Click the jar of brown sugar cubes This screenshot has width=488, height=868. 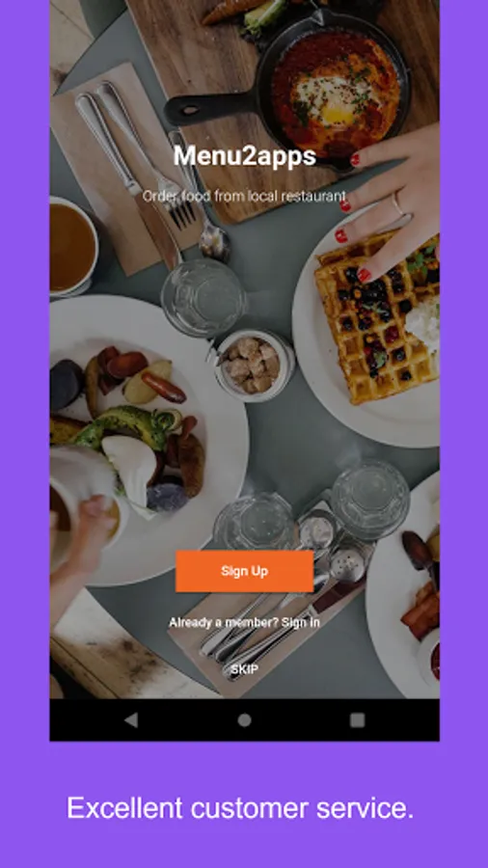click(x=254, y=365)
